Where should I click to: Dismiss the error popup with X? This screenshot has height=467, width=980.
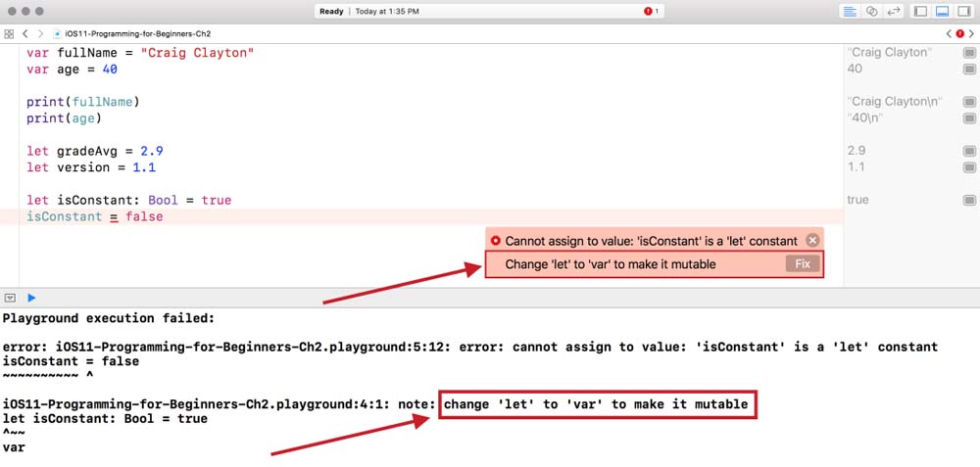pos(811,241)
